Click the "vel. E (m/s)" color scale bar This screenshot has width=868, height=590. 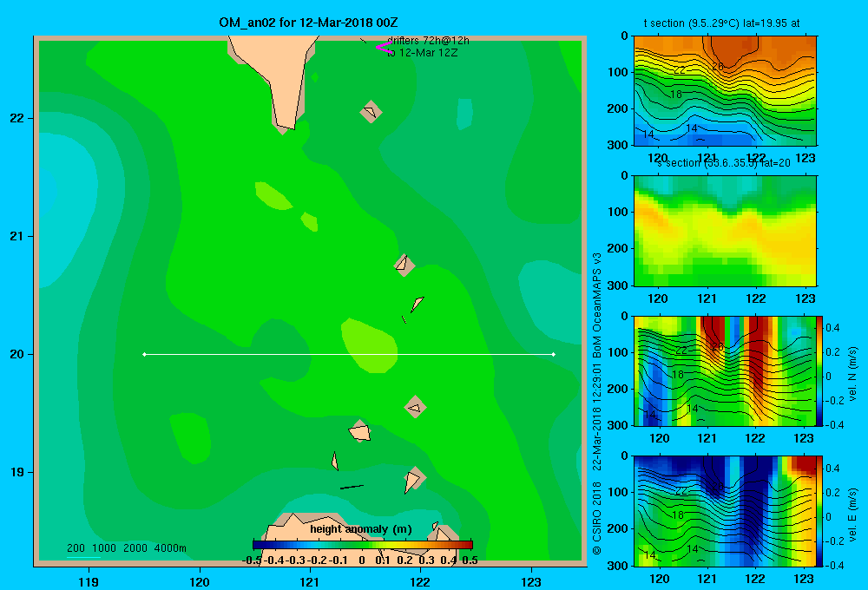pyautogui.click(x=820, y=511)
